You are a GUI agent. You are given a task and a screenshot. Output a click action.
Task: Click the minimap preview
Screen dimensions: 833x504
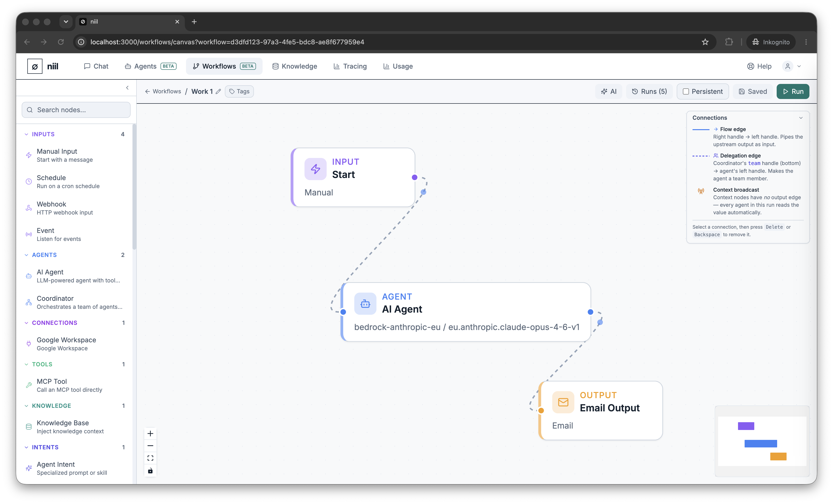(762, 441)
